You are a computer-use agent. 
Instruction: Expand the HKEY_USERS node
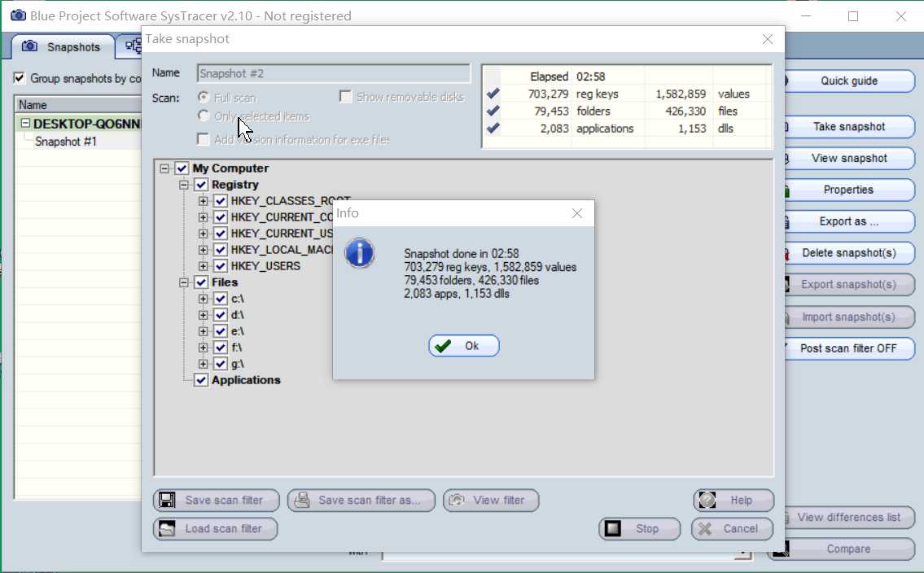pos(204,266)
